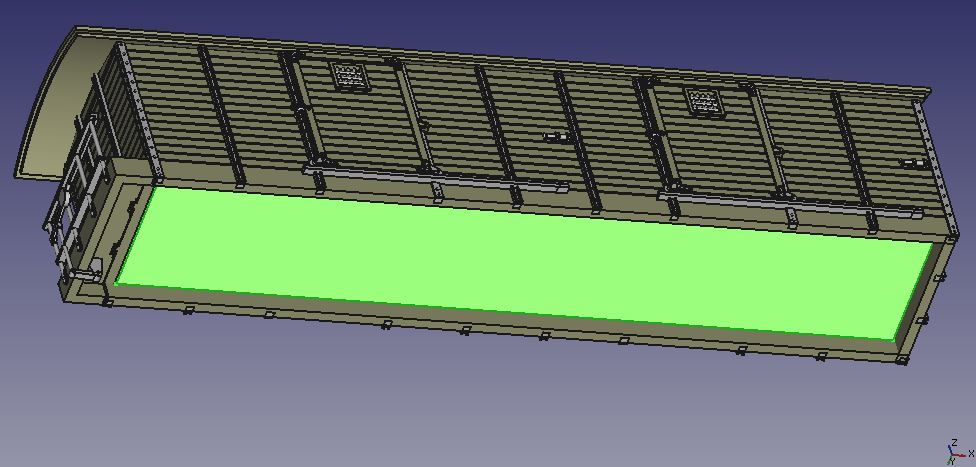
Task: Select the right ventilation grille on wall
Action: [703, 101]
